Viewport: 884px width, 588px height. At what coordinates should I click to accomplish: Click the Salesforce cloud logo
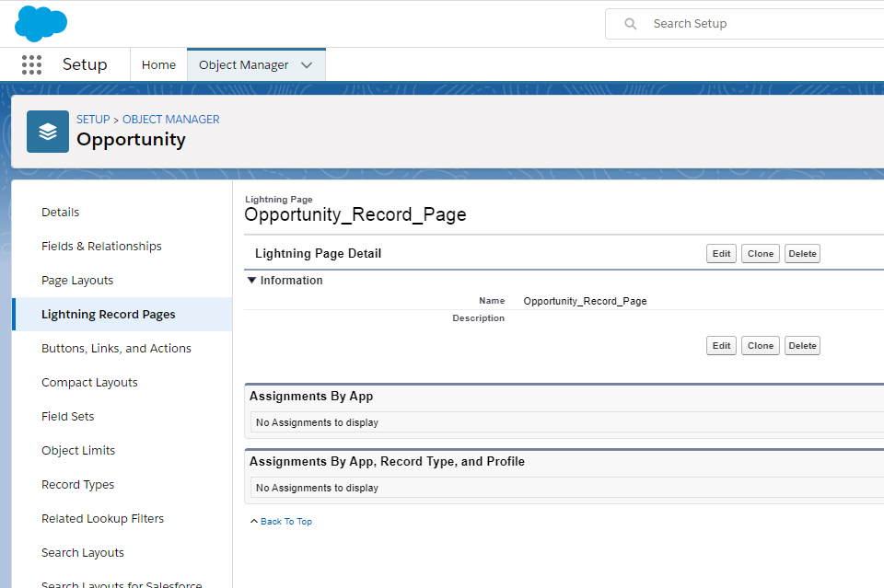41,23
